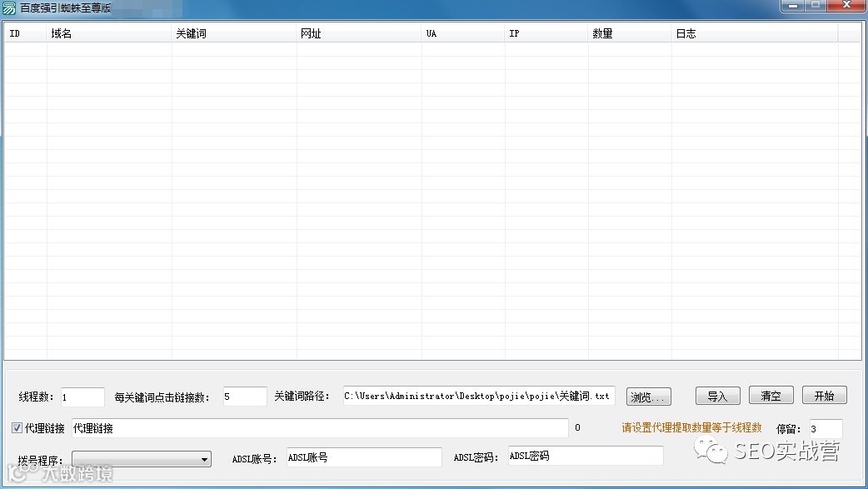868x489 pixels.
Task: Click the 数量 column header
Action: [x=630, y=33]
